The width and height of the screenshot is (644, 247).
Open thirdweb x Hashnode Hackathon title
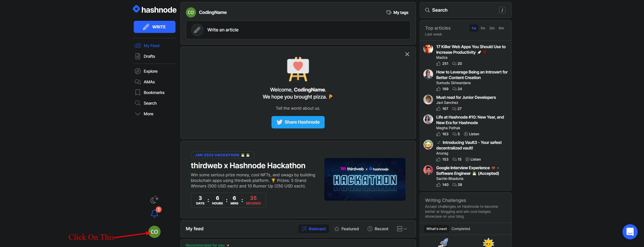point(248,165)
